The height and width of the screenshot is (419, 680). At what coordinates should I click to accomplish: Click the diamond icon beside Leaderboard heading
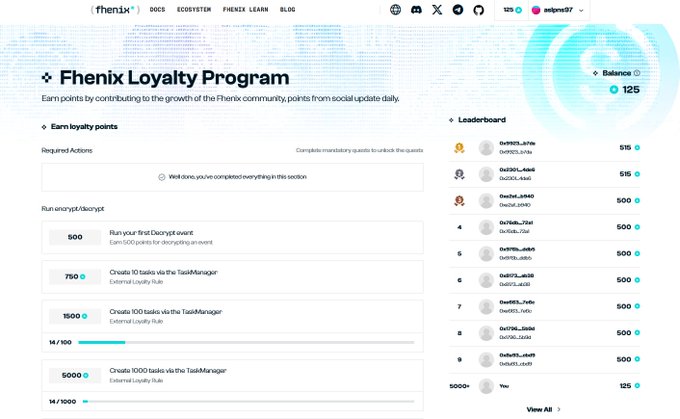(x=451, y=120)
